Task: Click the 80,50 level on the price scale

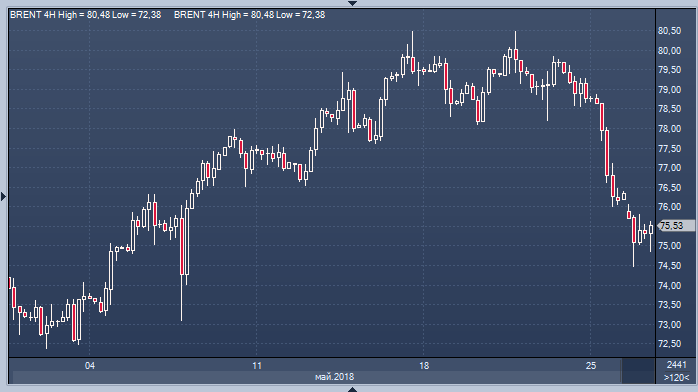Action: tap(670, 31)
